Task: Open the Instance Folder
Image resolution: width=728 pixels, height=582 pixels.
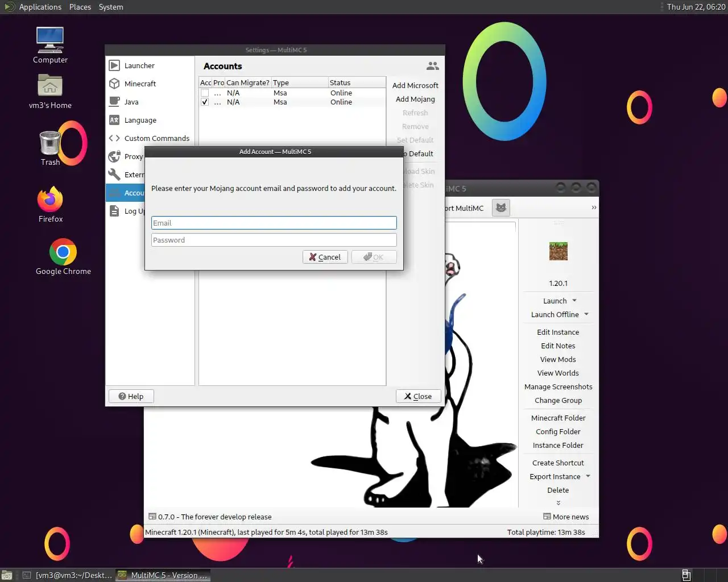Action: 559,445
